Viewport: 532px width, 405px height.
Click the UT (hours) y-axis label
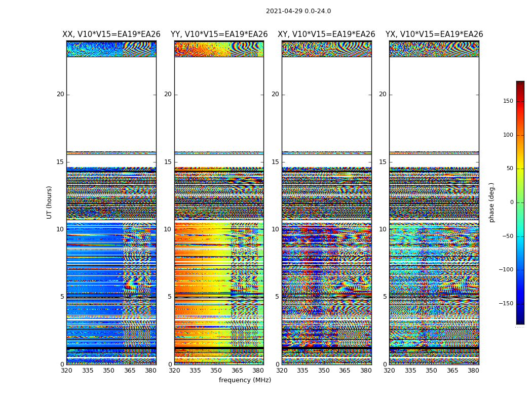[49, 202]
